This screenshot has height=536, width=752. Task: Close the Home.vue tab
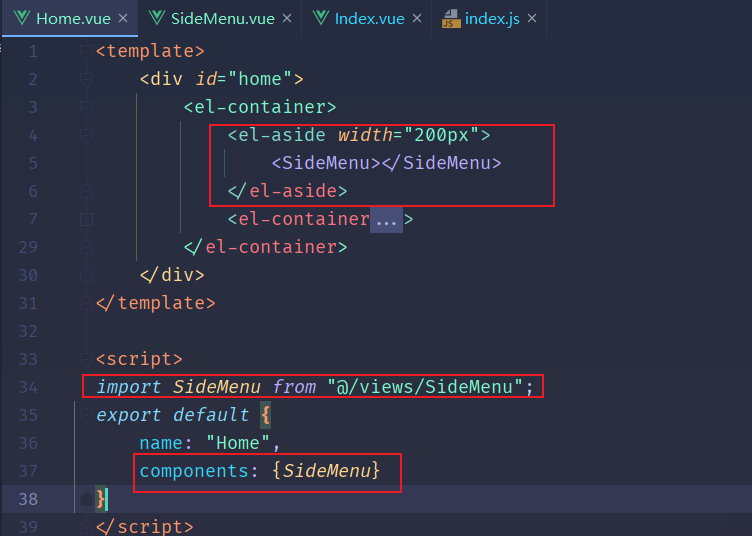[123, 18]
